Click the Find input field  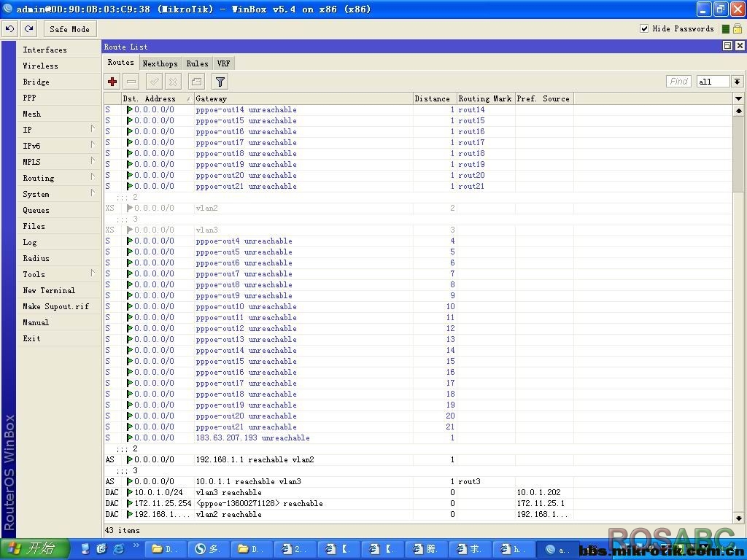(x=679, y=82)
